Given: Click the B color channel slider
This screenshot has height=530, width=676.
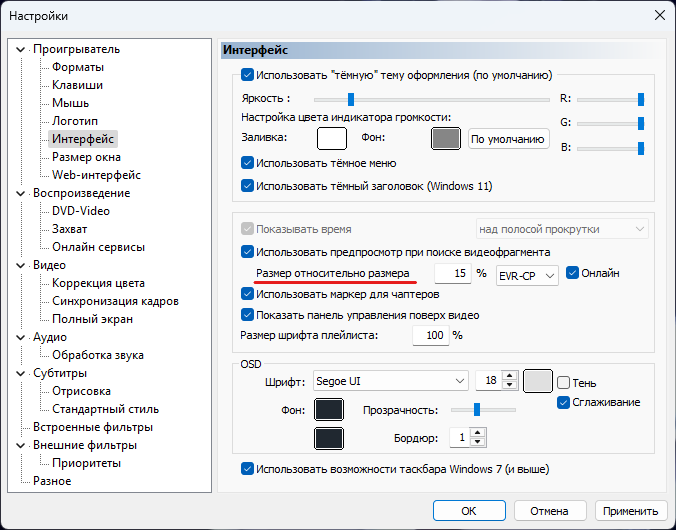Looking at the screenshot, I should (x=610, y=149).
